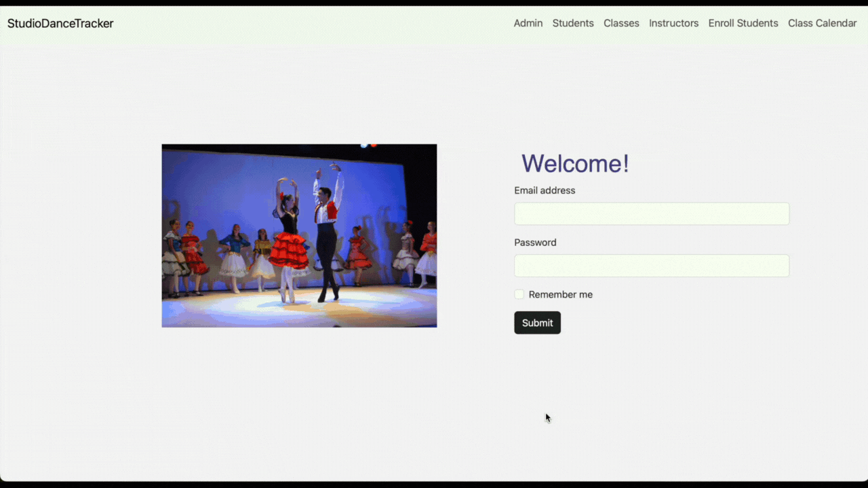This screenshot has height=488, width=868.
Task: Go to the Students section
Action: (572, 23)
